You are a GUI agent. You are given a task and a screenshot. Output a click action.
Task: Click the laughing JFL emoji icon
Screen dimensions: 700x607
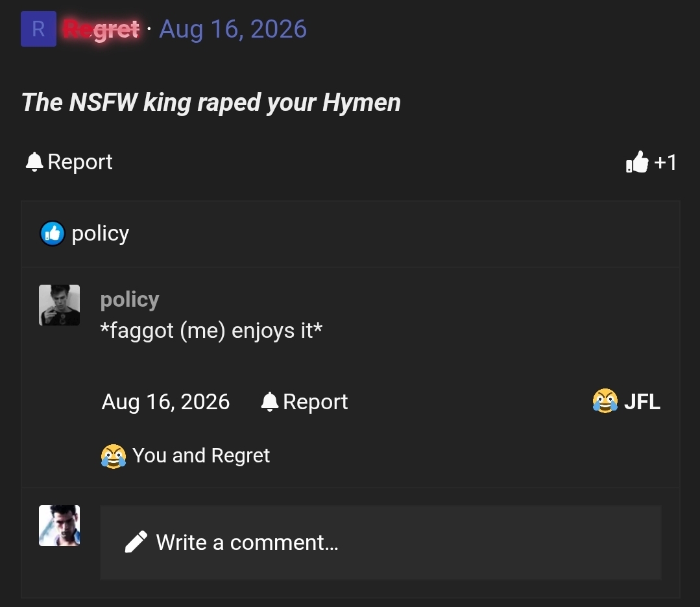click(605, 401)
